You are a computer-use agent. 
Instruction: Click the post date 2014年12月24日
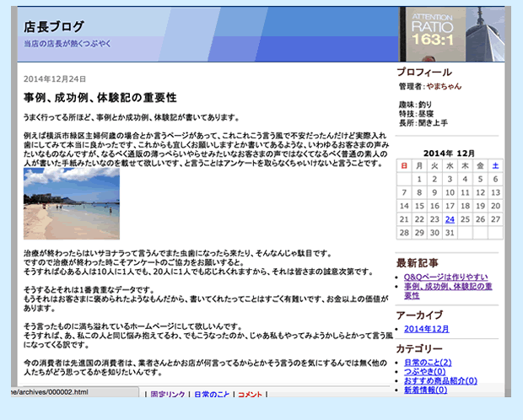click(55, 79)
